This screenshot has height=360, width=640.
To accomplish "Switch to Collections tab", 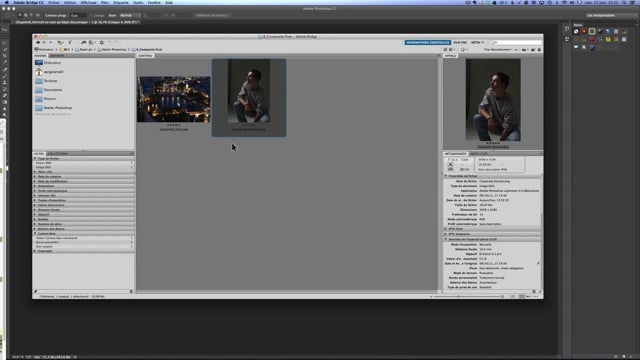I will (58, 154).
